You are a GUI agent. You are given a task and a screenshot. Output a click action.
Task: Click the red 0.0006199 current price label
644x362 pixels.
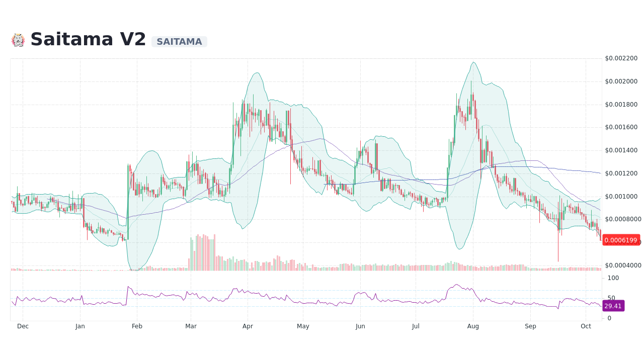(621, 240)
